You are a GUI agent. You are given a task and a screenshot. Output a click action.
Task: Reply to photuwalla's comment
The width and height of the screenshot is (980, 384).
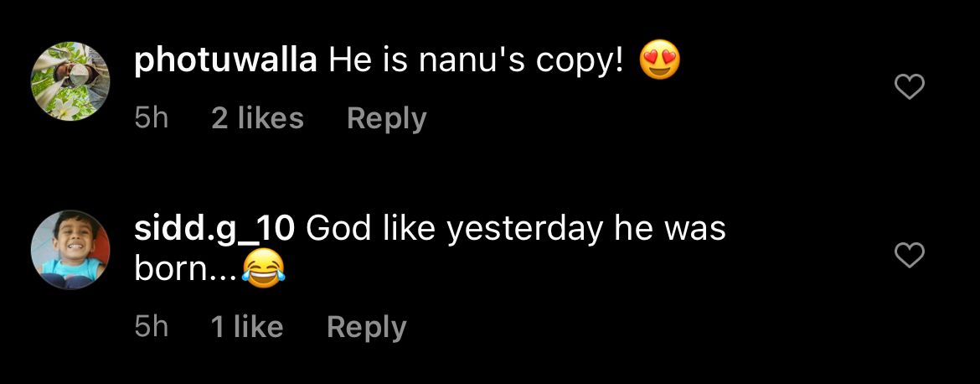click(x=386, y=118)
